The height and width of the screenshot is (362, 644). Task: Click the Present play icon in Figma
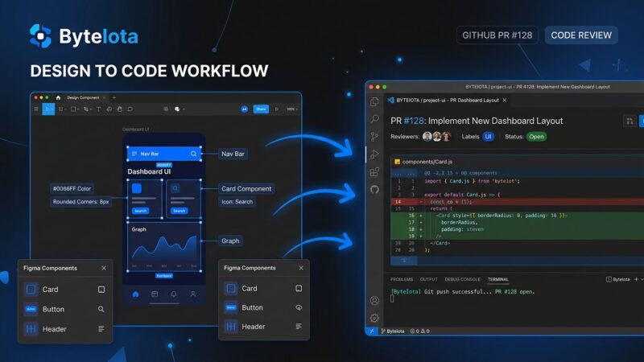[276, 109]
